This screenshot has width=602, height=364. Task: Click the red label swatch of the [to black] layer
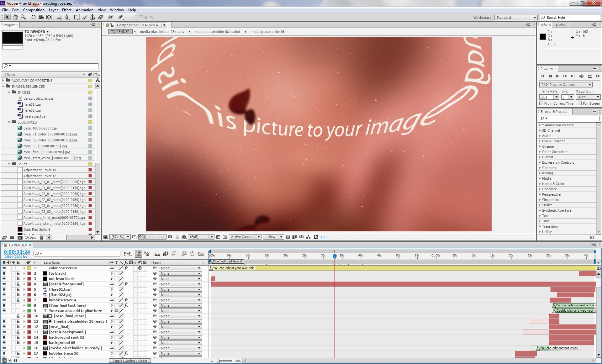29,273
